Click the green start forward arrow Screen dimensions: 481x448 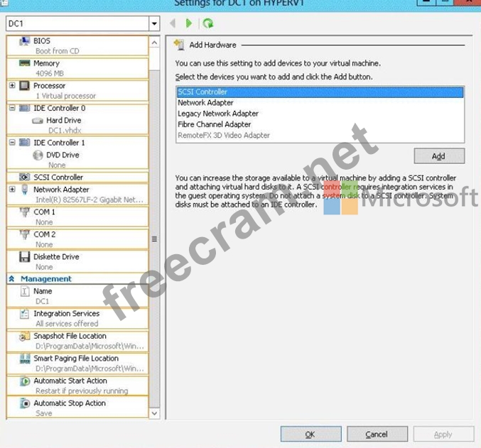[189, 23]
